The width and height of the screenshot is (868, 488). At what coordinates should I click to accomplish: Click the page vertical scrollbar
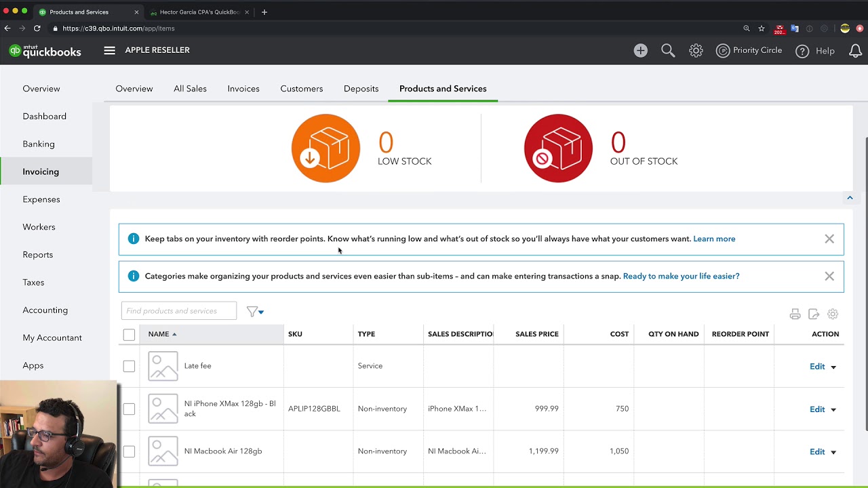pos(866,283)
